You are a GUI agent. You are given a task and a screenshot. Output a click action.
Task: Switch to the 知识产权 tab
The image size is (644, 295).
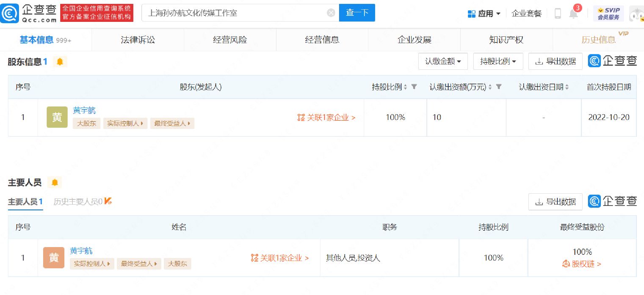[507, 40]
